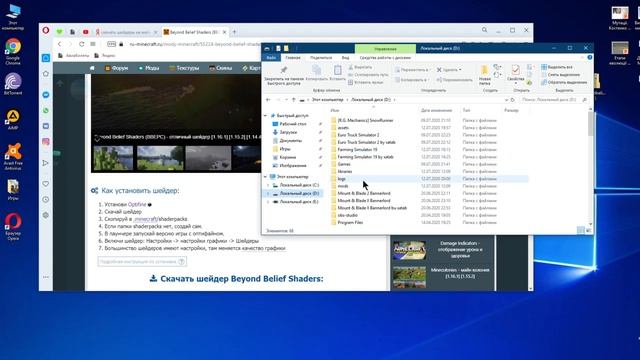Switch to the 'Поделиться' ribbon tab
The image size is (640, 360).
click(x=321, y=58)
